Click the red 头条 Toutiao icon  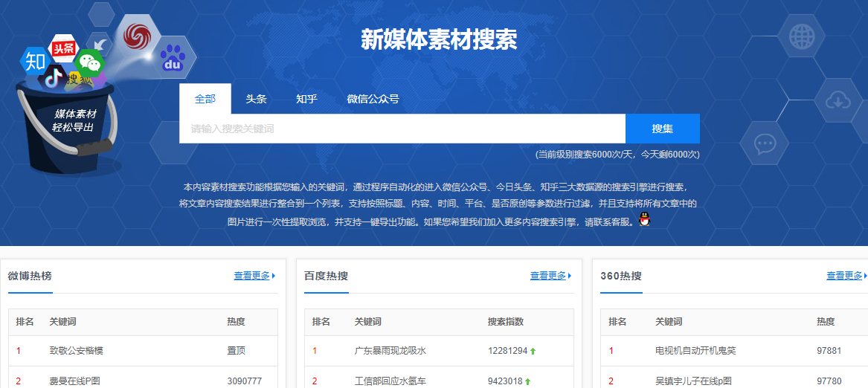pyautogui.click(x=62, y=48)
